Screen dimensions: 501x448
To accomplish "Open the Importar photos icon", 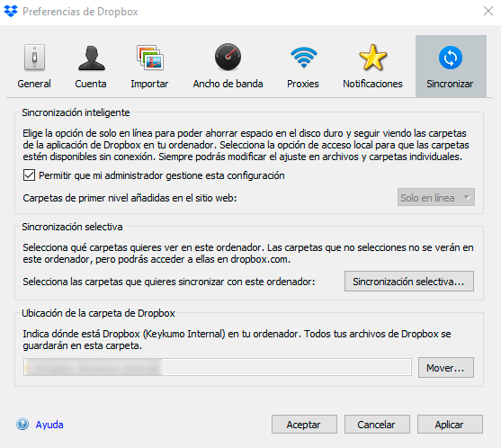I will point(150,58).
